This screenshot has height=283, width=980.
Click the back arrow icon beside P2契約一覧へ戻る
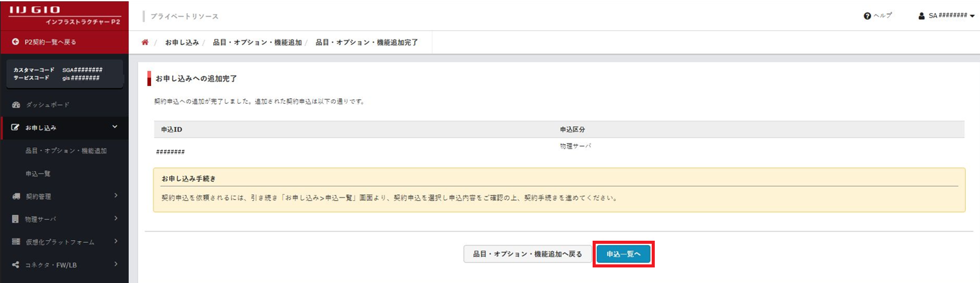tap(16, 42)
